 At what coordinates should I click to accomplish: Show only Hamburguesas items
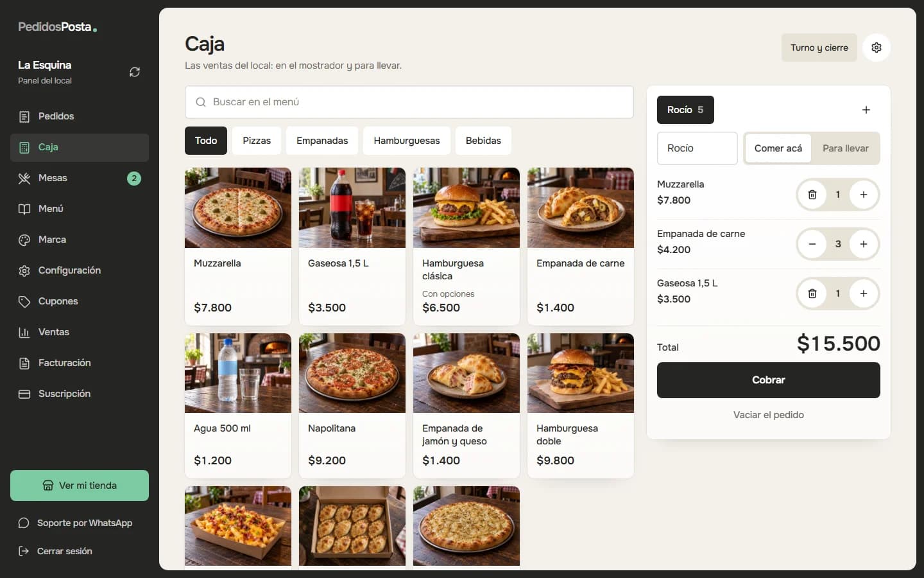407,141
